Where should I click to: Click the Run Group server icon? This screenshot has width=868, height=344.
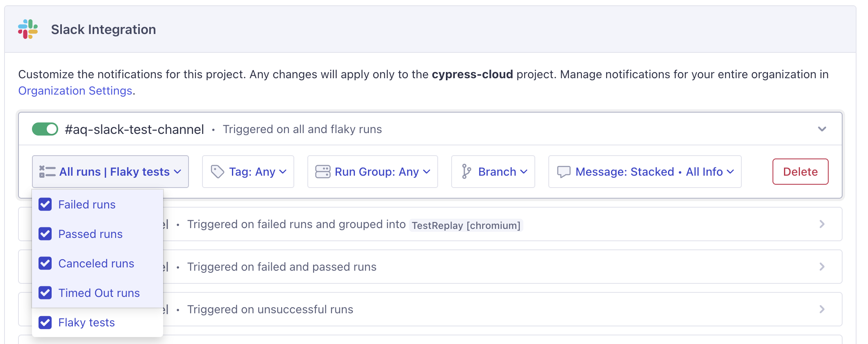click(323, 172)
